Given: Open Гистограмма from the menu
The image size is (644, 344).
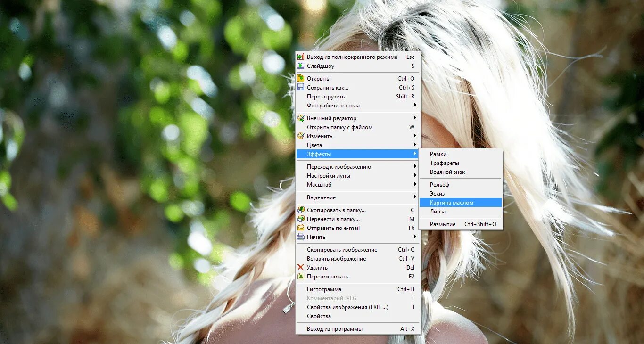Looking at the screenshot, I should [358, 289].
